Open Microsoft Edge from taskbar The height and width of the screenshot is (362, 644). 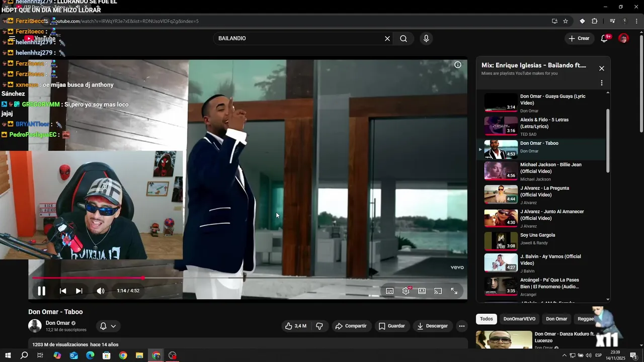click(x=90, y=355)
